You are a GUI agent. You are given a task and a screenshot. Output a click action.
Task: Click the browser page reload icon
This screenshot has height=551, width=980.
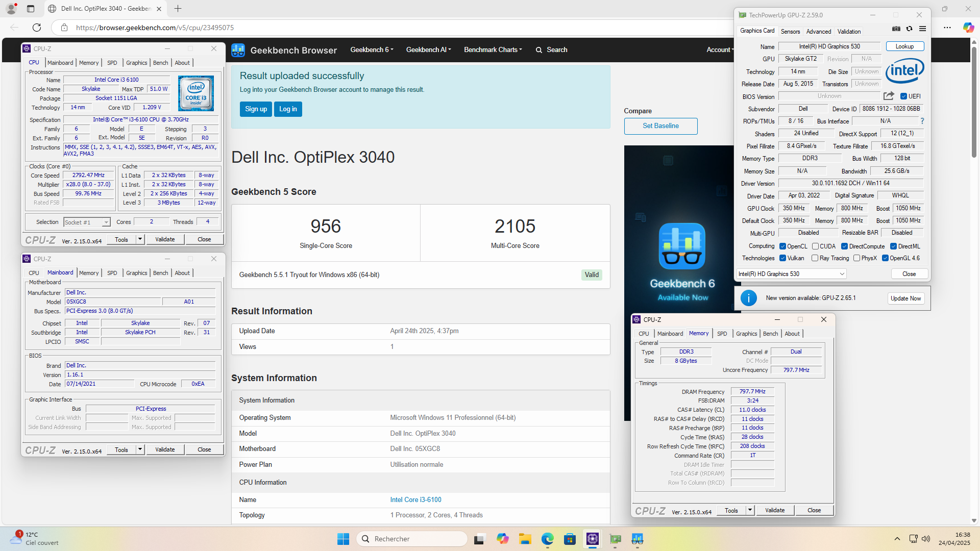coord(37,28)
